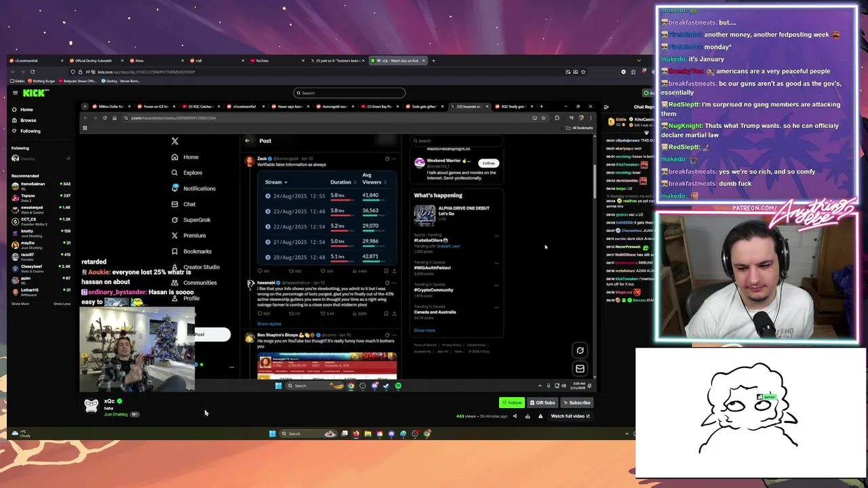Follow Weekend Warrior on X
The height and width of the screenshot is (488, 868).
click(488, 163)
